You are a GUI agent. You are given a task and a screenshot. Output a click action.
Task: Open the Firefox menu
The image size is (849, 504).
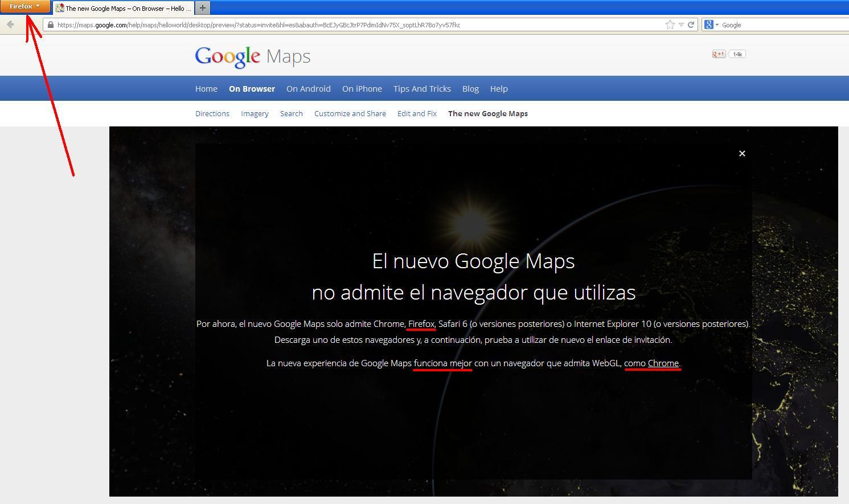coord(24,6)
